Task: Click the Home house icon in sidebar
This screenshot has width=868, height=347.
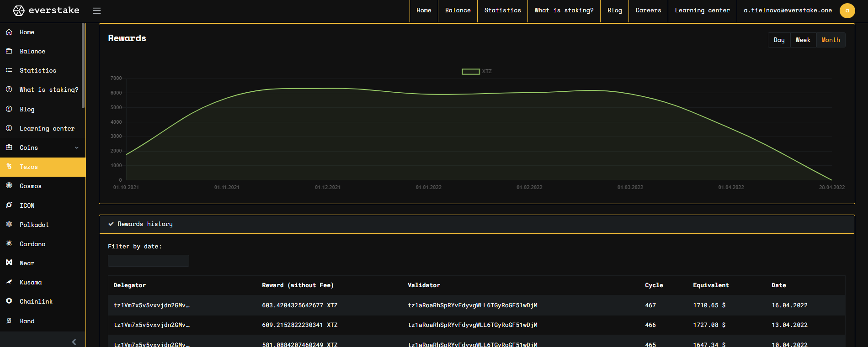Action: 9,32
